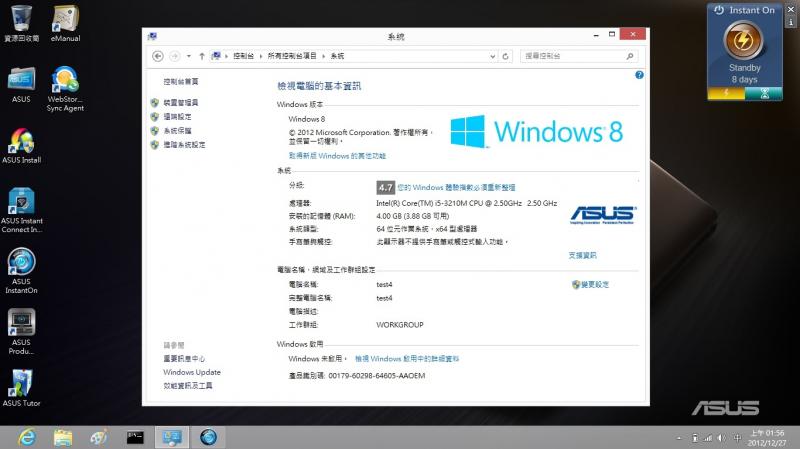This screenshot has width=800, height=449.
Task: Open the address bar history dropdown
Action: click(492, 56)
